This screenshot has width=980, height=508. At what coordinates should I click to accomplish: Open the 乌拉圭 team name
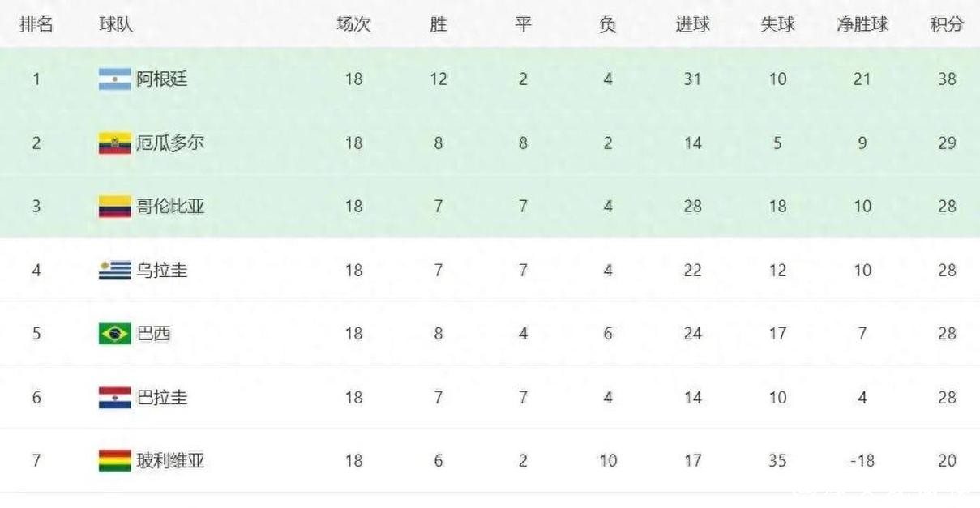(x=161, y=271)
